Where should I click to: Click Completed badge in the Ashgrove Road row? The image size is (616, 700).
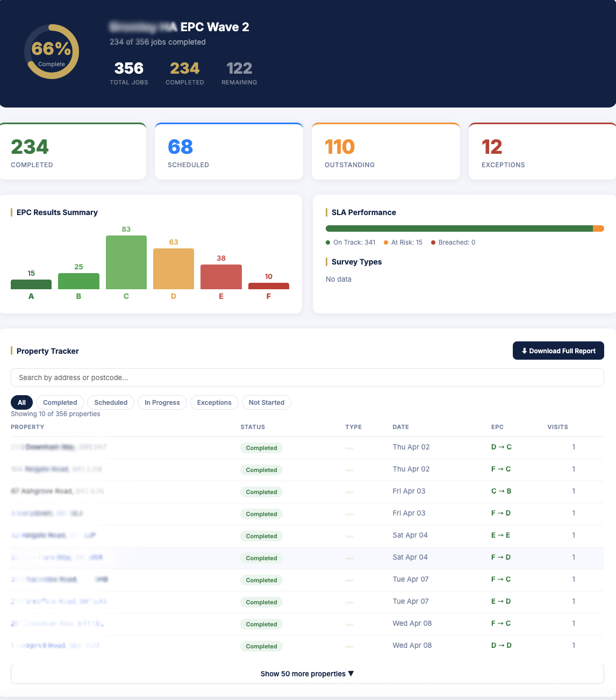(261, 492)
